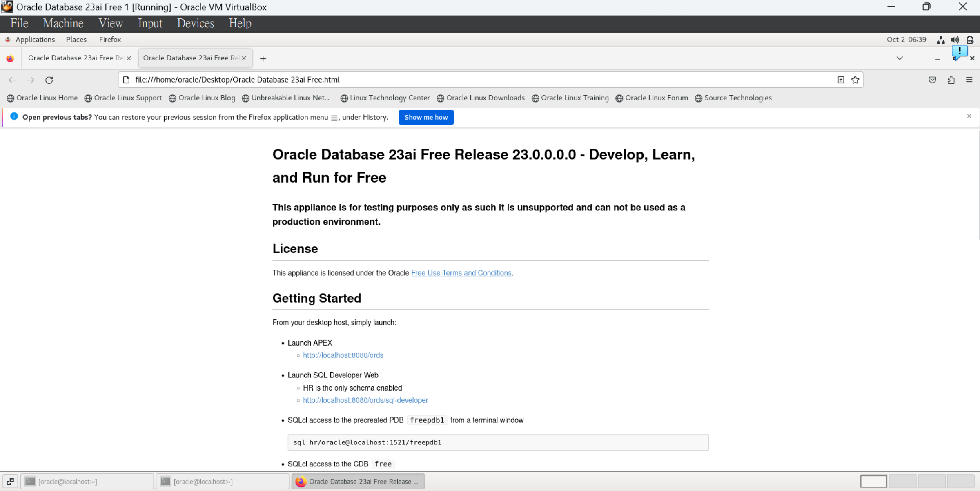This screenshot has width=980, height=491.
Task: Click the Firefox reload page icon
Action: [x=49, y=80]
